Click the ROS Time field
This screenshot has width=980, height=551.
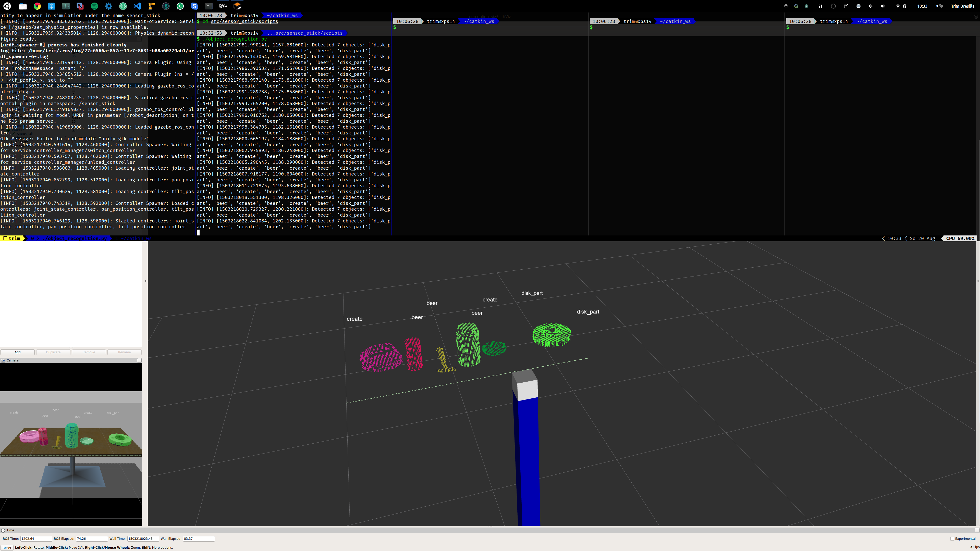pos(36,539)
